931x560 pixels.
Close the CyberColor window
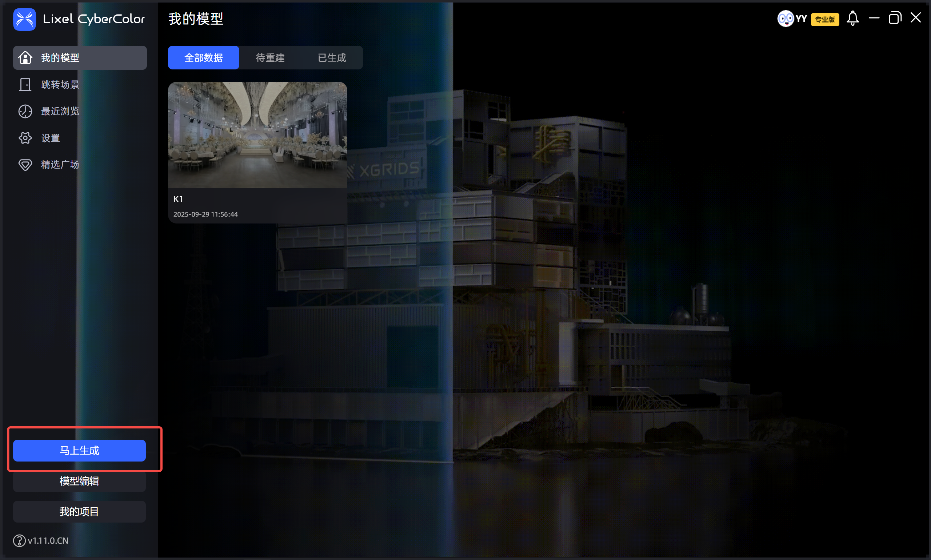pos(915,18)
